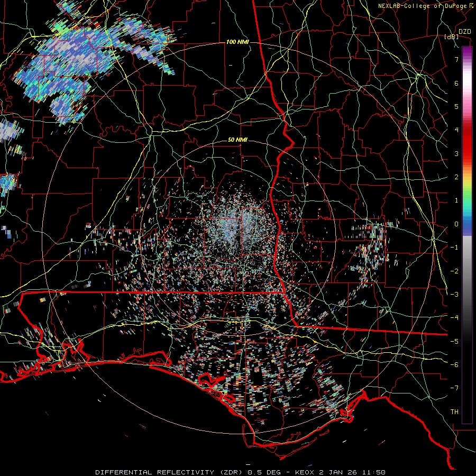This screenshot has width=476, height=476.
Task: Click the 3 value on color scale
Action: pos(456,153)
